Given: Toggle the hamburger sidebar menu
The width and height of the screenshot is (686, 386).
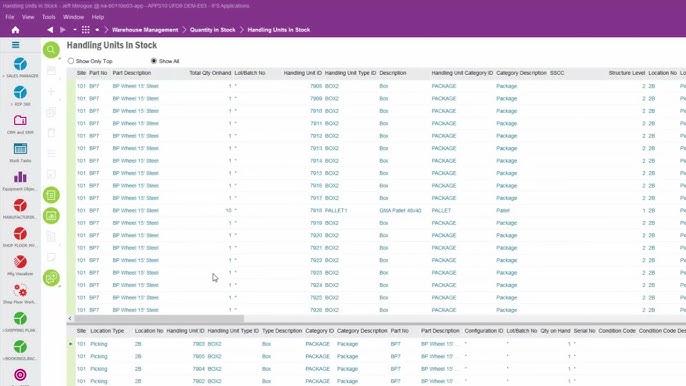Looking at the screenshot, I should click(x=15, y=45).
